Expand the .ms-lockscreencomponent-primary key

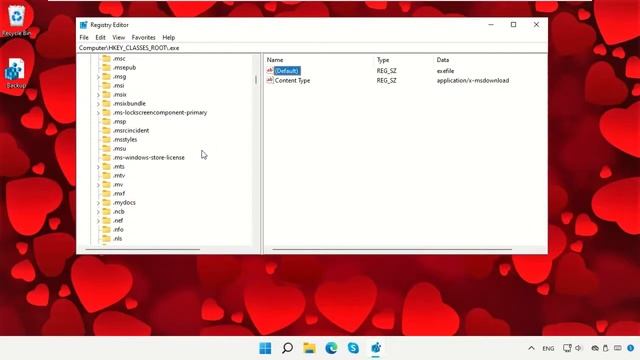[98, 113]
